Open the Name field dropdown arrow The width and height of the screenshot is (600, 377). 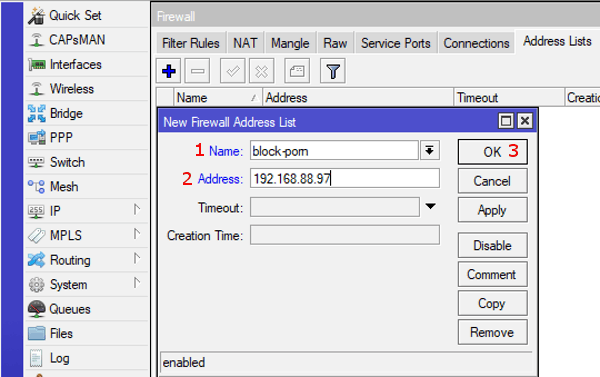(x=430, y=151)
